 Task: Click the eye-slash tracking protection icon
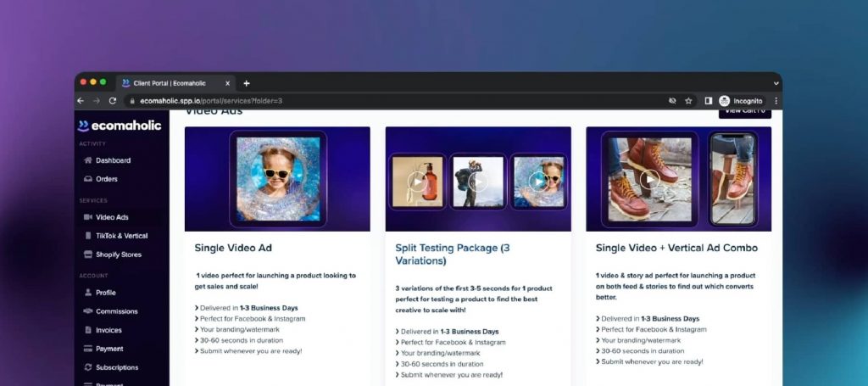pos(672,100)
